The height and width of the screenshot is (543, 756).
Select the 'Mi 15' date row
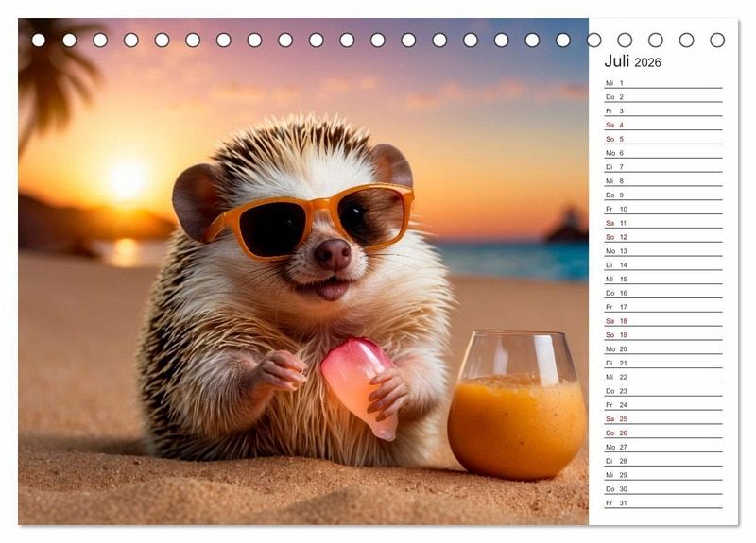point(663,279)
